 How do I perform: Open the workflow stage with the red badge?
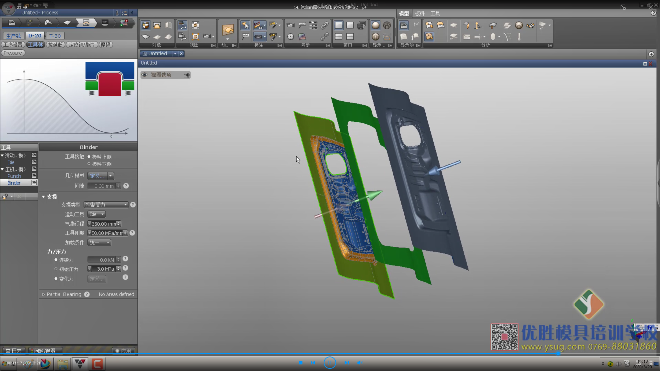tap(124, 23)
